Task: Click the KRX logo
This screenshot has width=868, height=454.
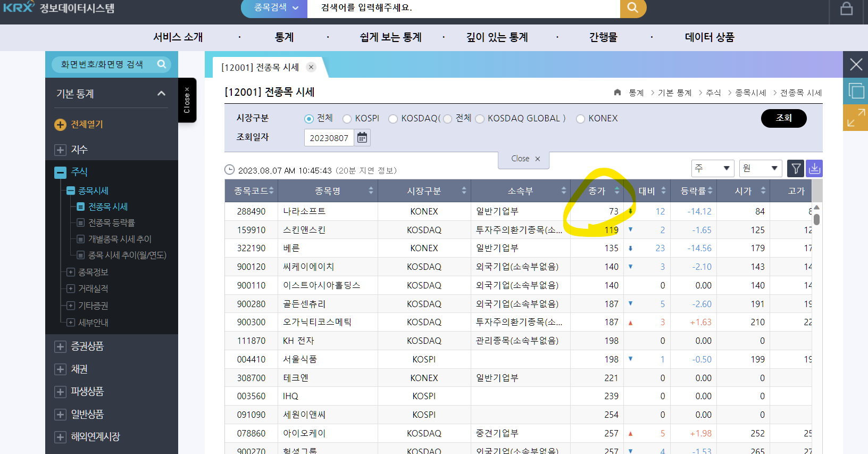Action: click(19, 7)
